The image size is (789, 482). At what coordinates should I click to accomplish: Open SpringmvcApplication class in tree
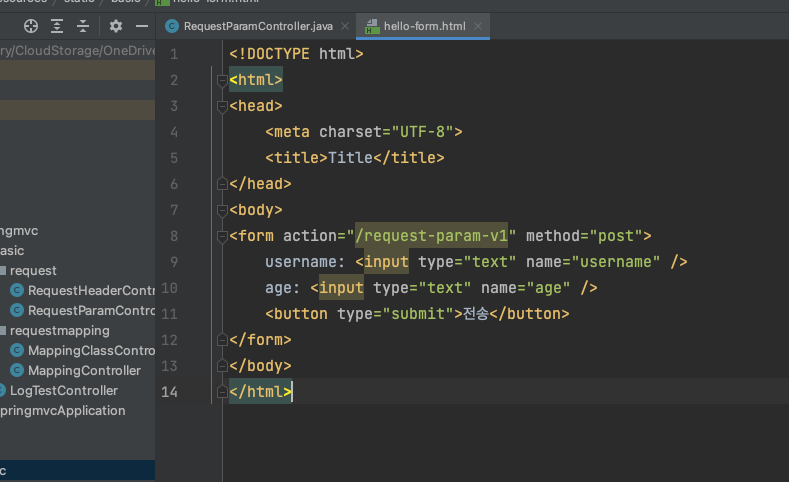62,411
